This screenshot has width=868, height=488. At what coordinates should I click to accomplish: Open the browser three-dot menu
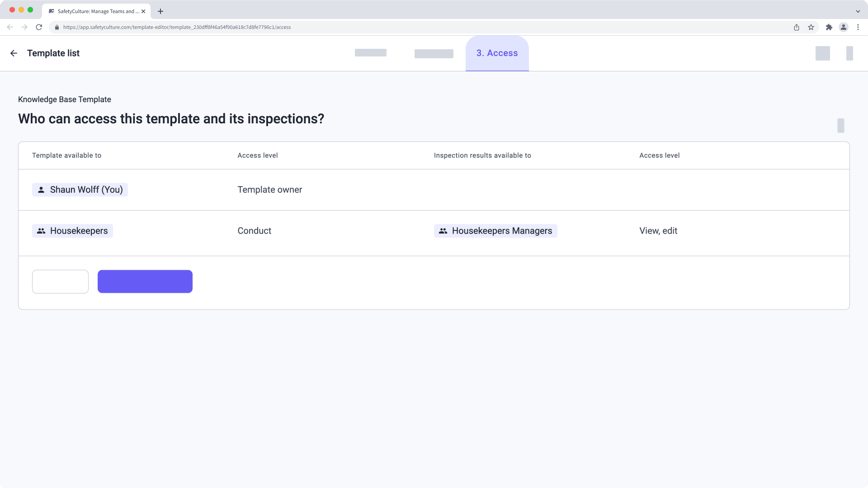coord(858,27)
